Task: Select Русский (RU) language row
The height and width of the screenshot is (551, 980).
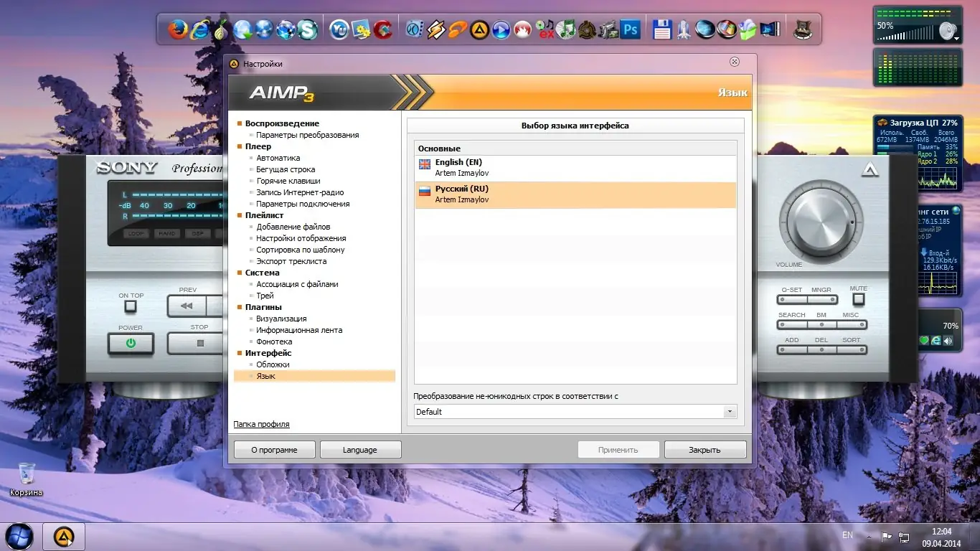Action: pos(575,195)
